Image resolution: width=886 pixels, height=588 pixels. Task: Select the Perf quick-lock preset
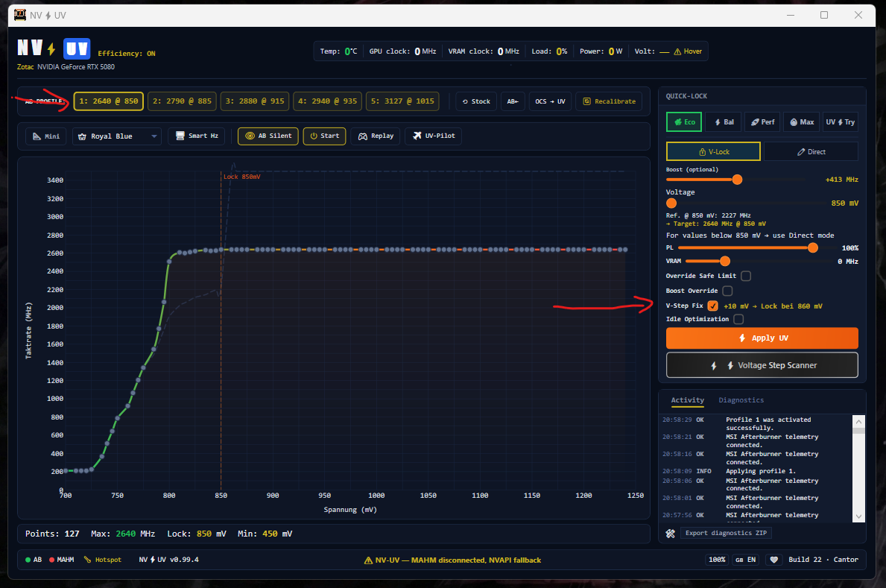[x=762, y=122]
